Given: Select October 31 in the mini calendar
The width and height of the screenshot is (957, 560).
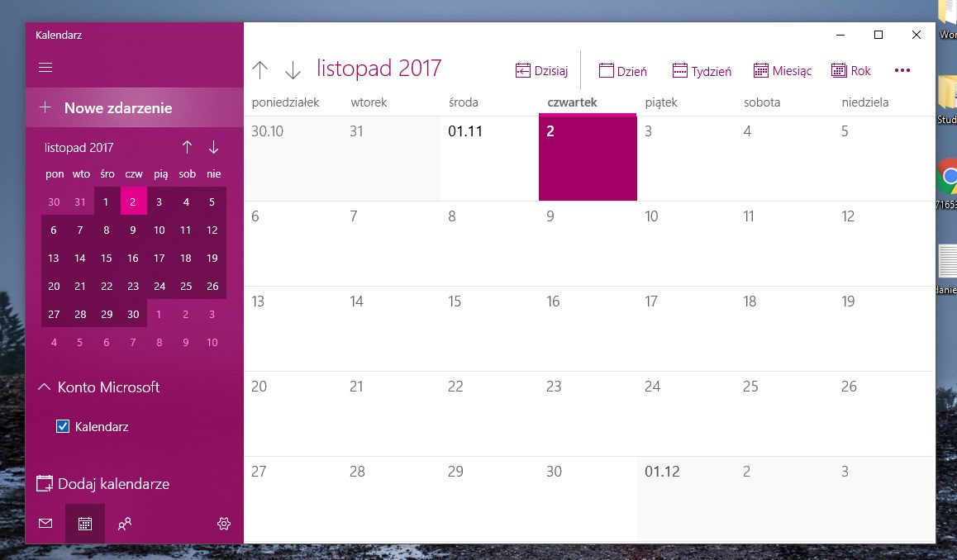Looking at the screenshot, I should point(80,202).
